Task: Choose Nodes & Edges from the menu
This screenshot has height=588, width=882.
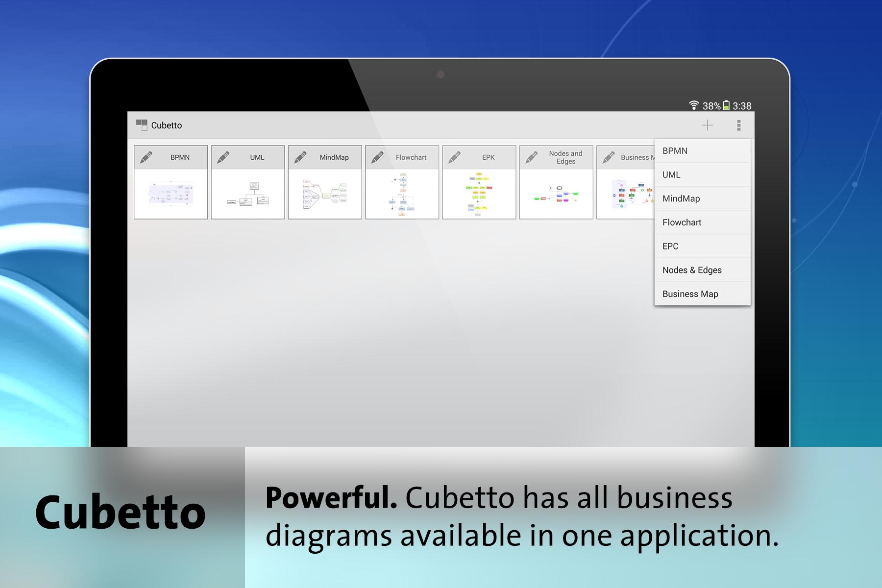Action: coord(703,270)
